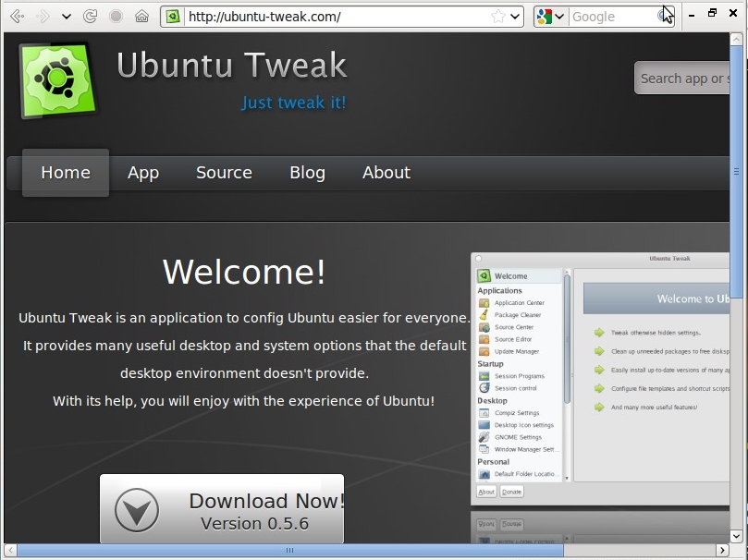This screenshot has height=560, width=748.
Task: Click the browser Back arrow
Action: tap(18, 17)
